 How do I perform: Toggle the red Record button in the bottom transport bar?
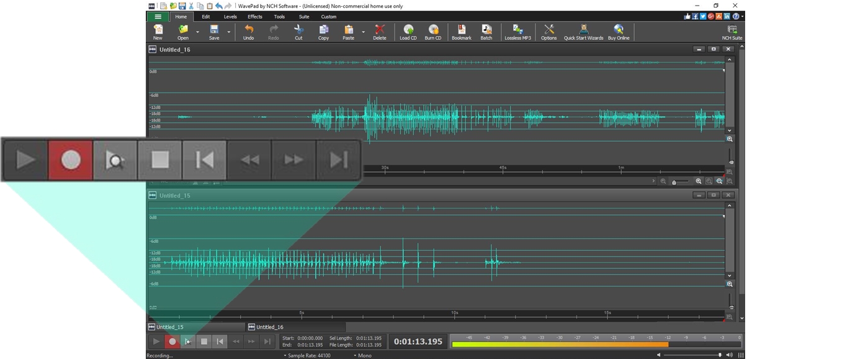(172, 341)
